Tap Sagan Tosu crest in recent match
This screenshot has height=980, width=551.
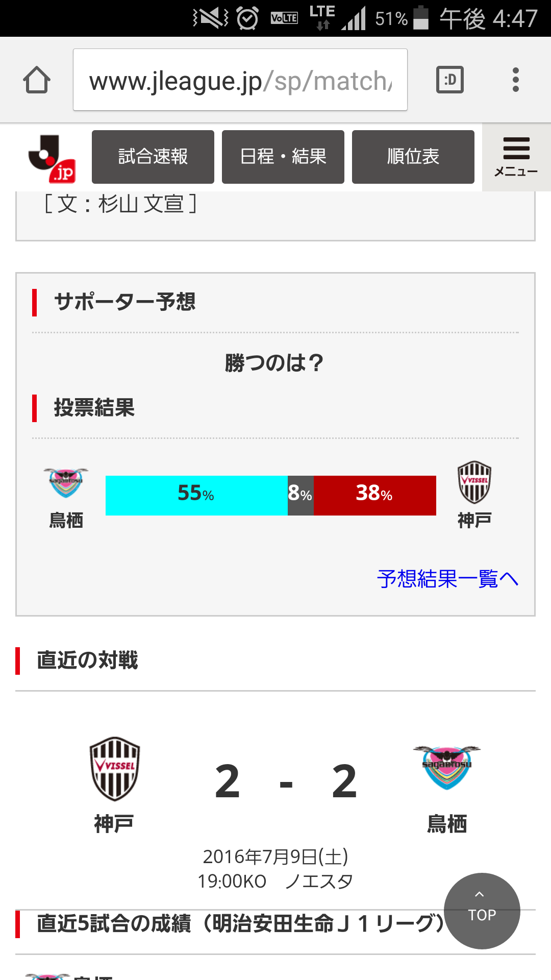[x=447, y=767]
